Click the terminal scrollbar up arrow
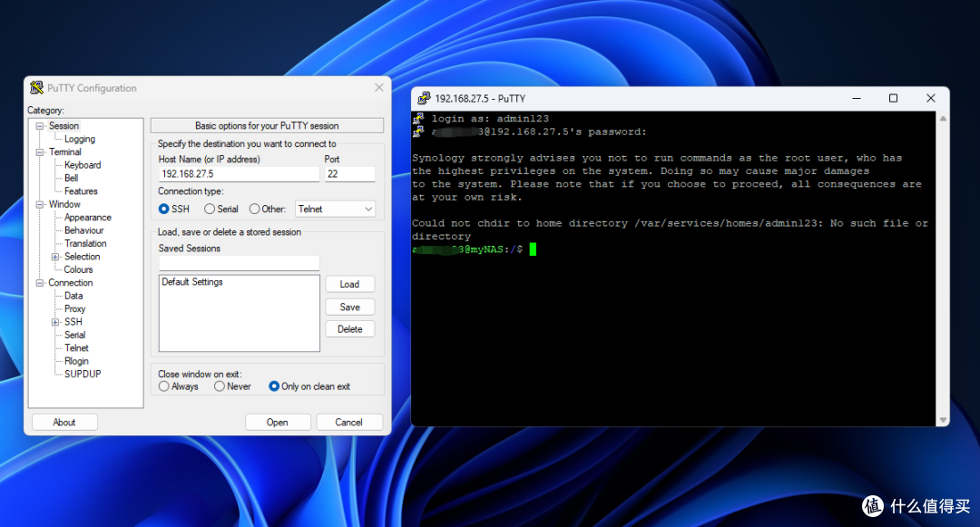Viewport: 980px width, 527px height. (943, 119)
